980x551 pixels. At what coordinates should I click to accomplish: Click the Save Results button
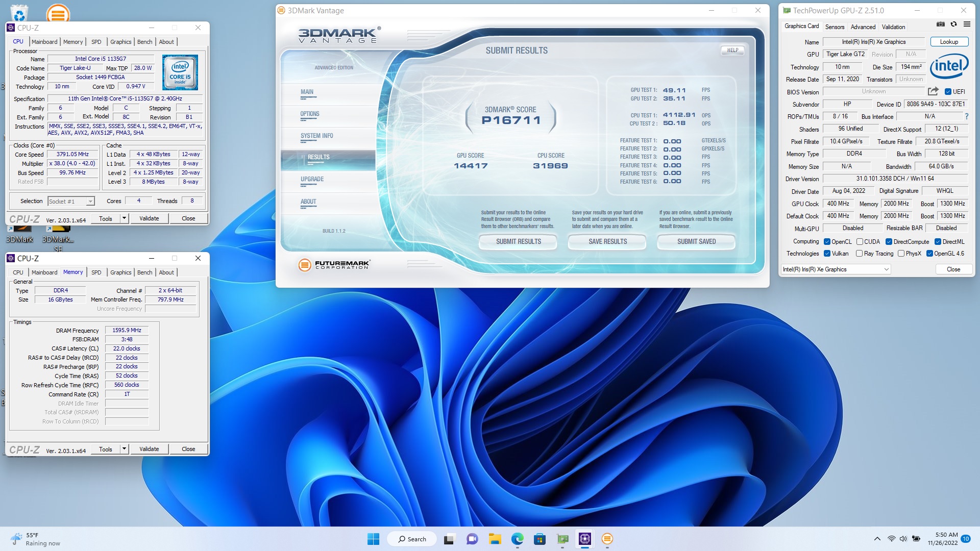607,242
